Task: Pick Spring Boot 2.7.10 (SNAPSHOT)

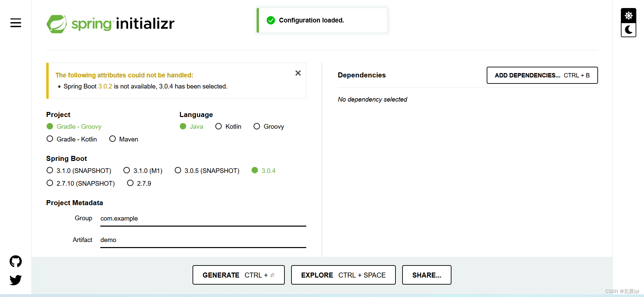Action: coord(80,183)
